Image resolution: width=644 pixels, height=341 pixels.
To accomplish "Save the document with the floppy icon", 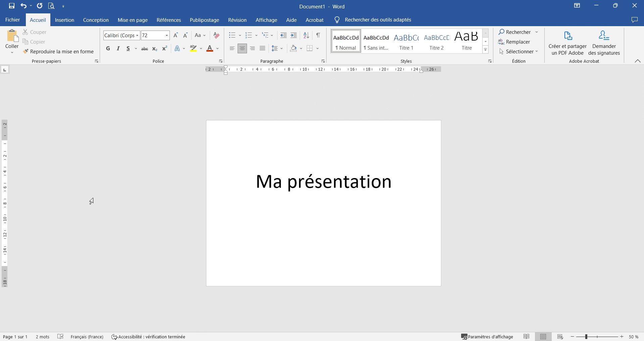I will pyautogui.click(x=12, y=6).
